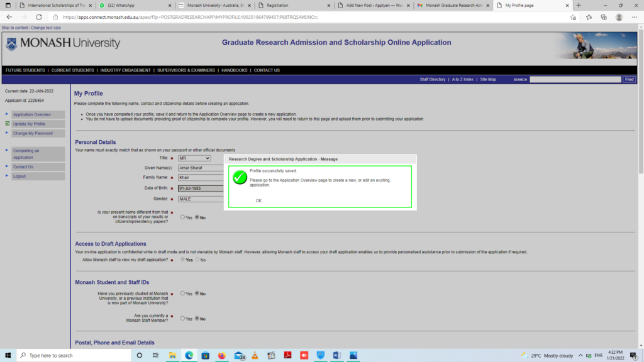Click the Find search button
Screen dimensions: 644x362
[629, 79]
